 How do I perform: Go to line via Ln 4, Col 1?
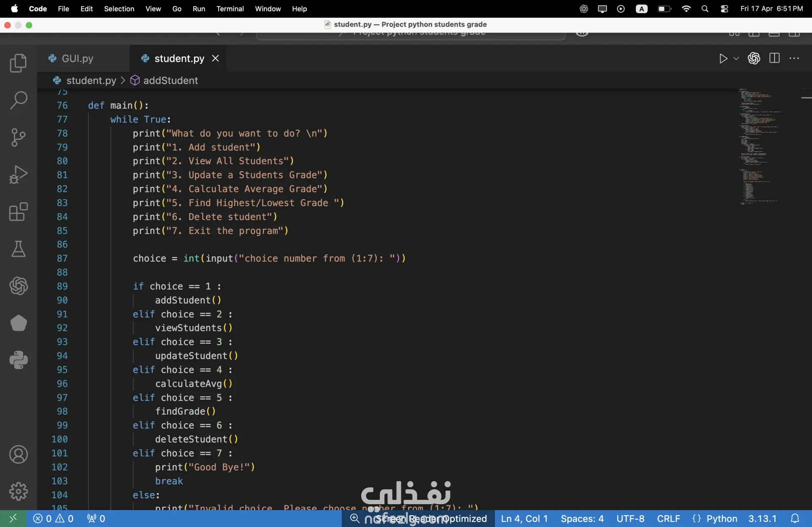pyautogui.click(x=524, y=519)
